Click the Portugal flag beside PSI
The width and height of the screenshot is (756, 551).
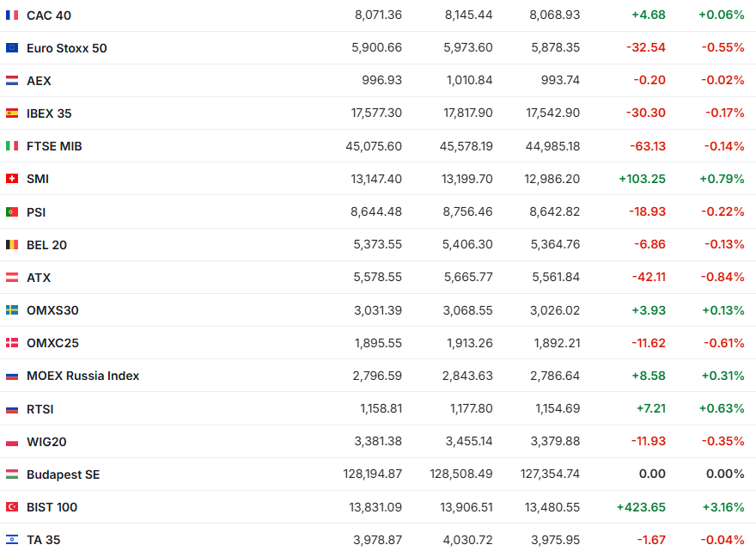(x=12, y=211)
